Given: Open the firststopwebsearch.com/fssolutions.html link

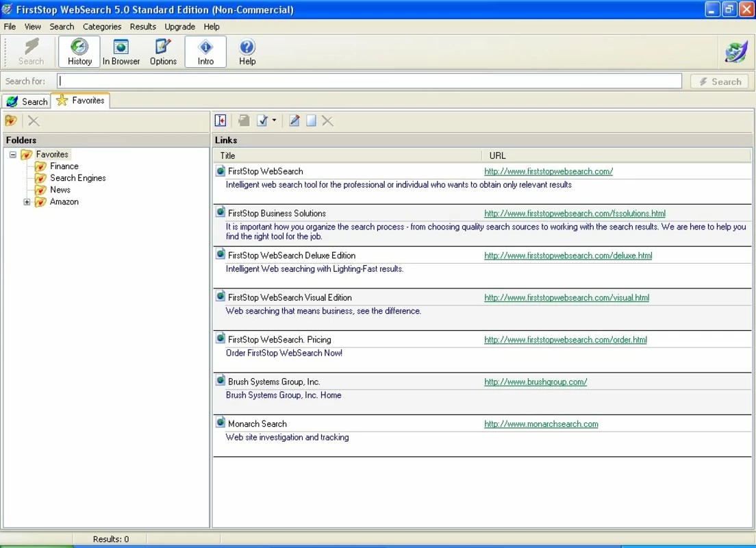Looking at the screenshot, I should click(575, 213).
